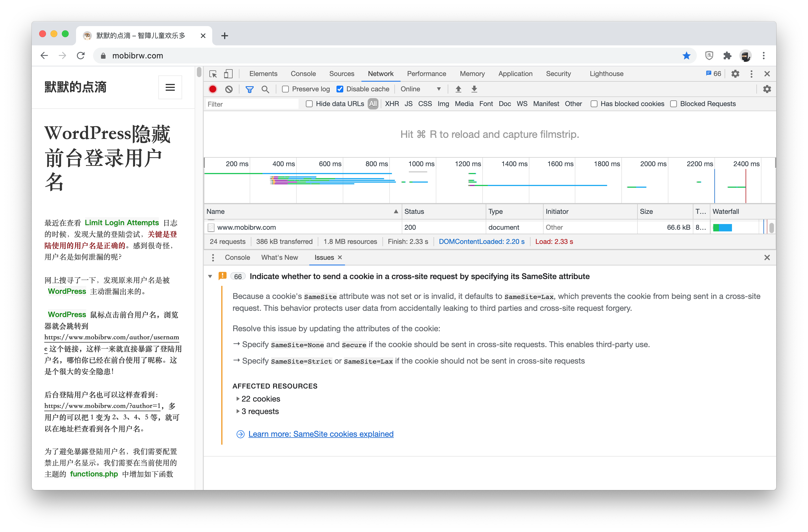
Task: Collapse the SameSite cookie issue
Action: [x=210, y=276]
